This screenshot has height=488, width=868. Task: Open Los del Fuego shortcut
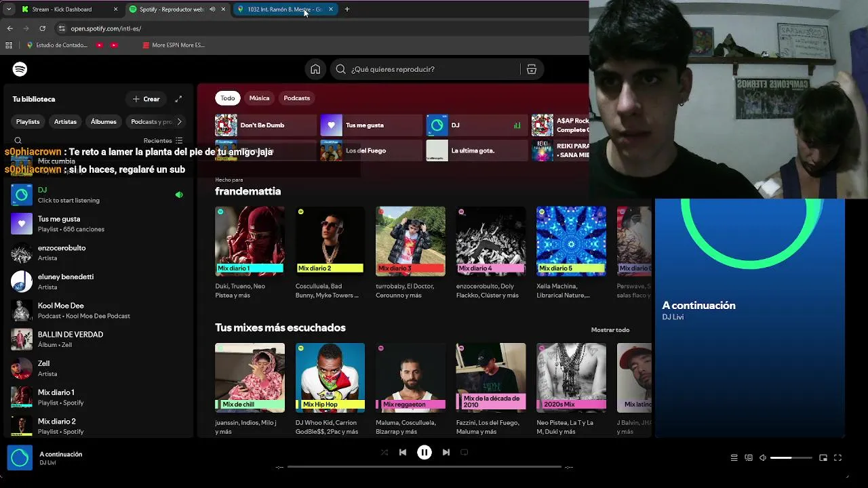(x=371, y=150)
